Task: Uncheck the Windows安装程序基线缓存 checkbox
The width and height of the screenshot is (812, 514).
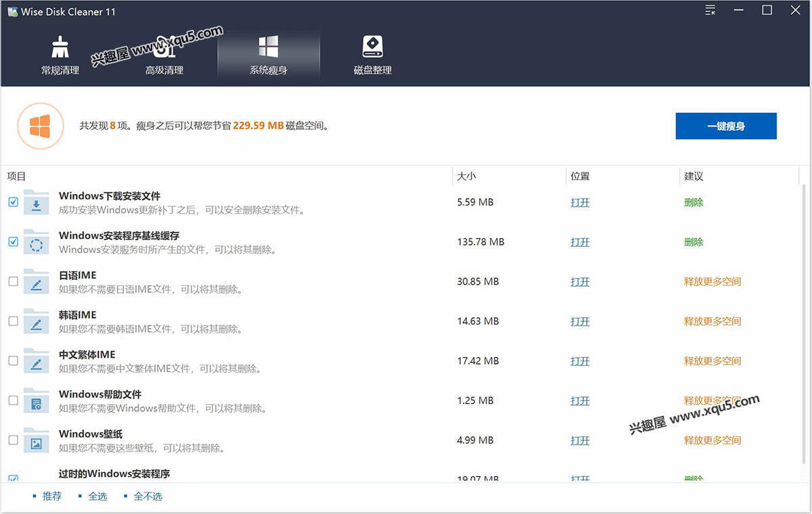Action: pos(13,242)
